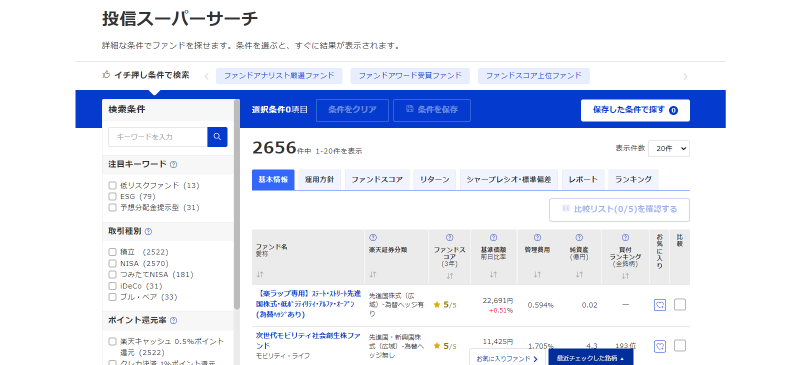This screenshot has width=801, height=365.
Task: Check the ESG (79) checkbox
Action: 112,197
